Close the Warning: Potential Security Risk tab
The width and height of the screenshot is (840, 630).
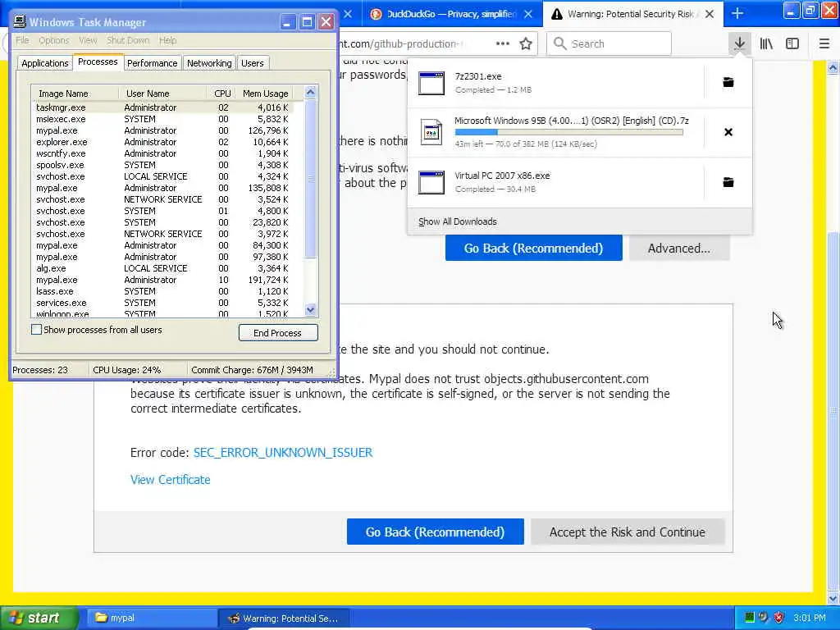[710, 14]
